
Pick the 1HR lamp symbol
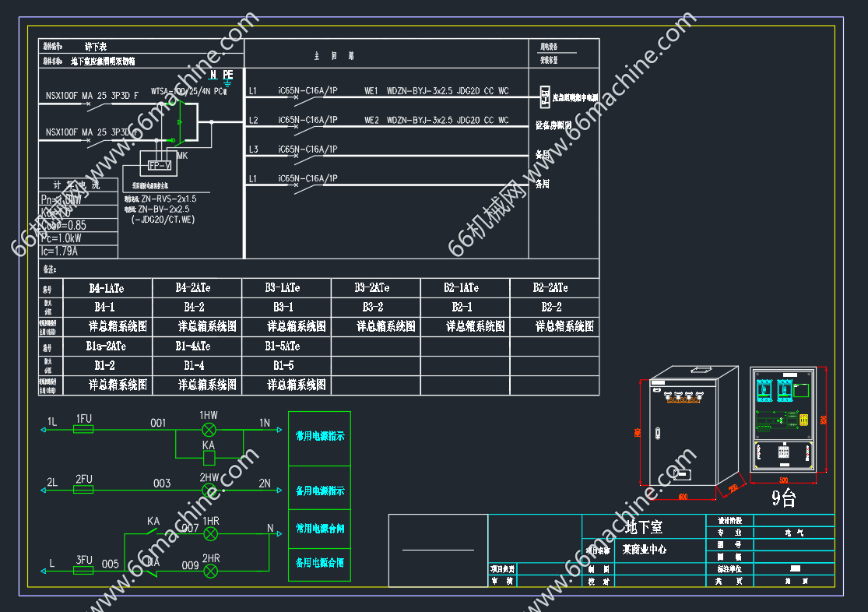click(210, 534)
